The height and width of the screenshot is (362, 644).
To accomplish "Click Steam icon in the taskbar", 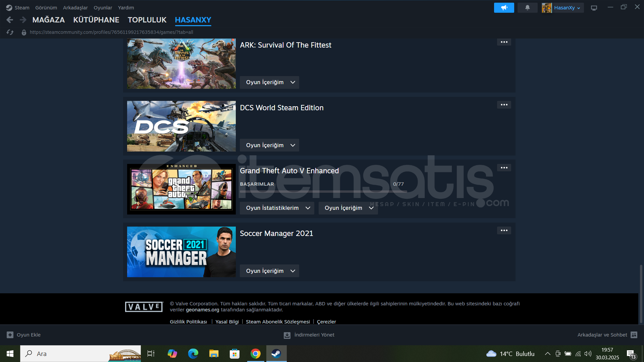I will point(276,354).
